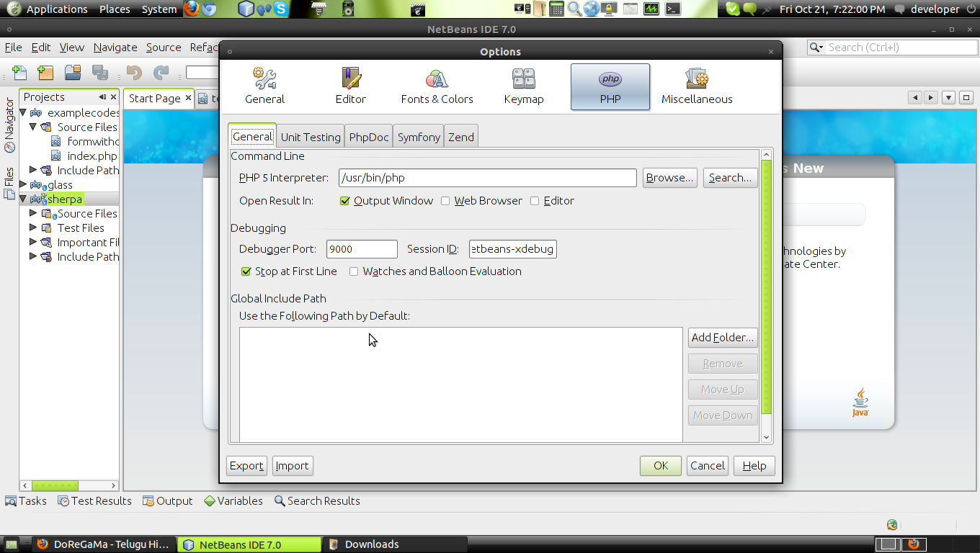This screenshot has width=980, height=553.
Task: Open the Navigate menu
Action: tap(115, 48)
